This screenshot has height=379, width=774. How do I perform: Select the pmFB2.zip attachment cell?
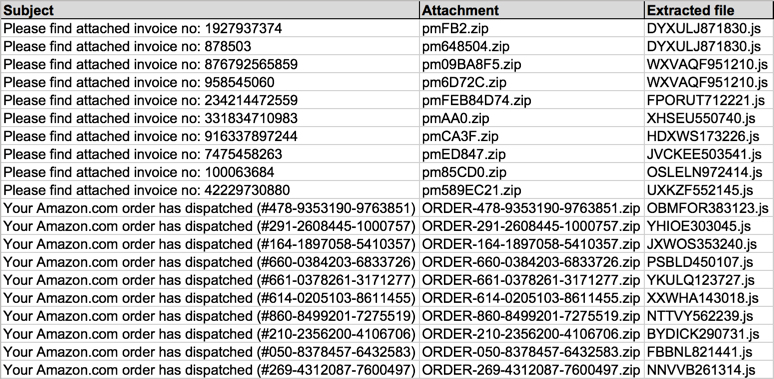532,29
